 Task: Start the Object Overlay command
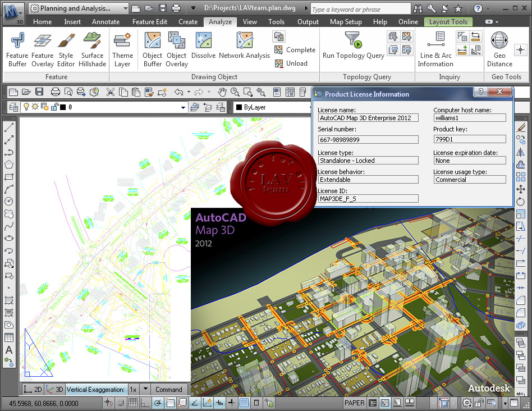tap(176, 49)
